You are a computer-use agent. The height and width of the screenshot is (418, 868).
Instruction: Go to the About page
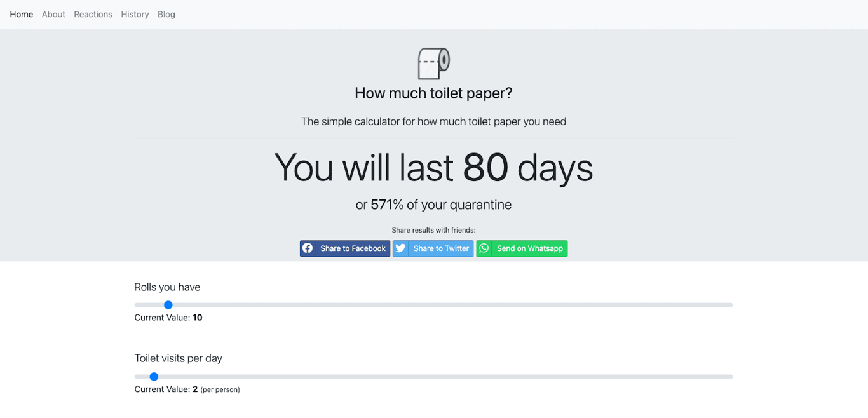click(53, 14)
